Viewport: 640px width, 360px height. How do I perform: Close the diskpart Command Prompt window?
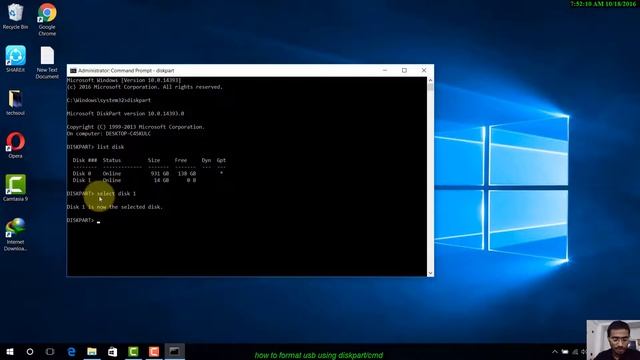424,70
